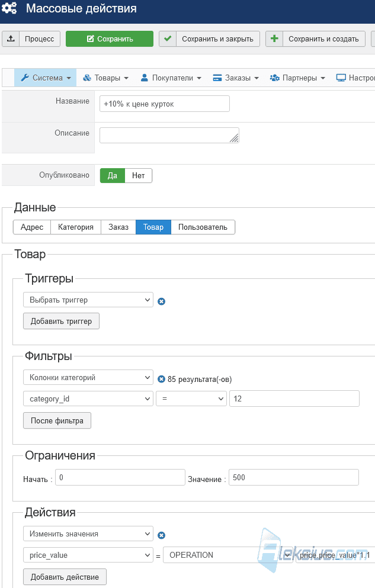Click the cubes icon in Товары menu
Screen dimensions: 375x588
(87, 78)
